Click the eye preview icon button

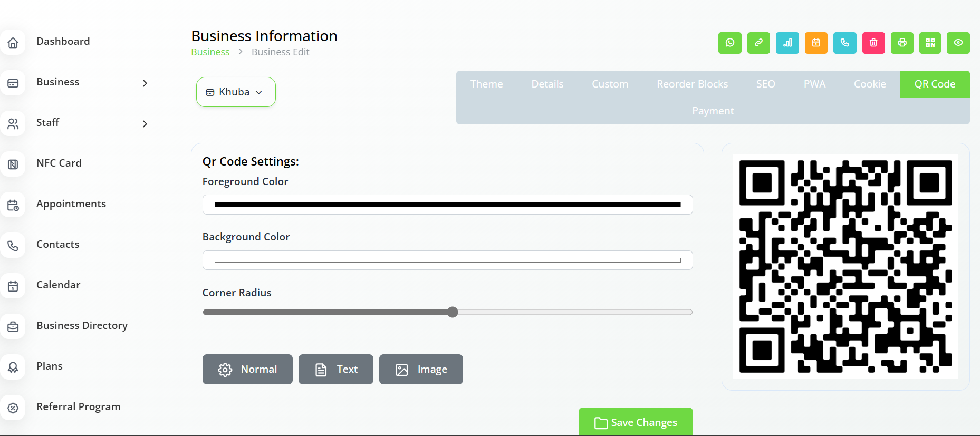(x=958, y=43)
